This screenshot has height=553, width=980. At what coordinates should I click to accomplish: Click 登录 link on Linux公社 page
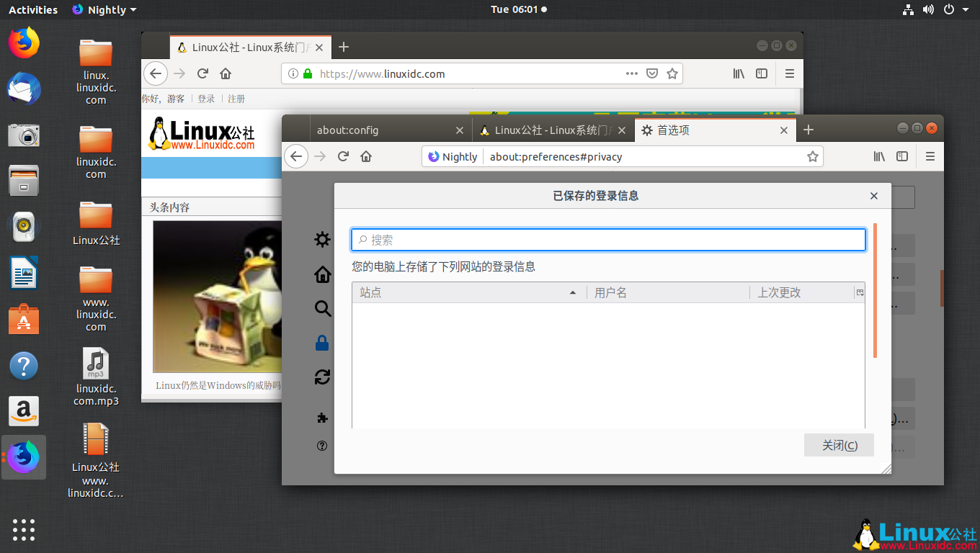coord(206,99)
